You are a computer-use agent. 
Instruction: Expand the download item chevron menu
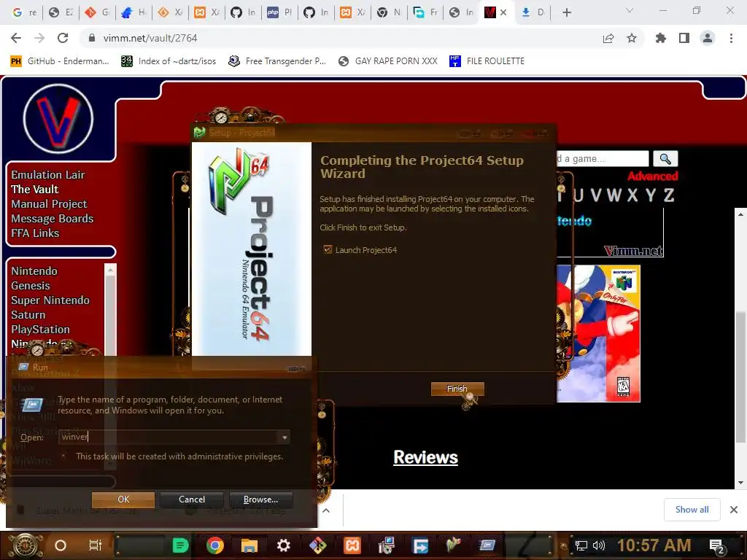(x=326, y=510)
